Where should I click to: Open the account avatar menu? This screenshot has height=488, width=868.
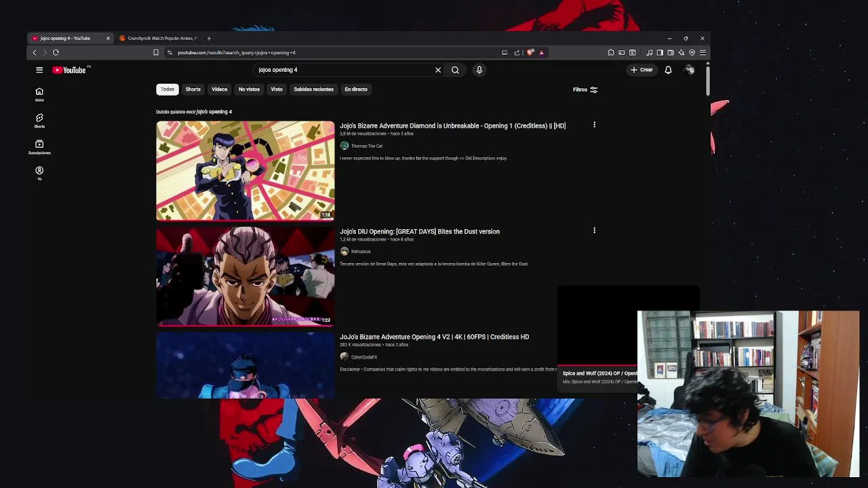(x=689, y=70)
